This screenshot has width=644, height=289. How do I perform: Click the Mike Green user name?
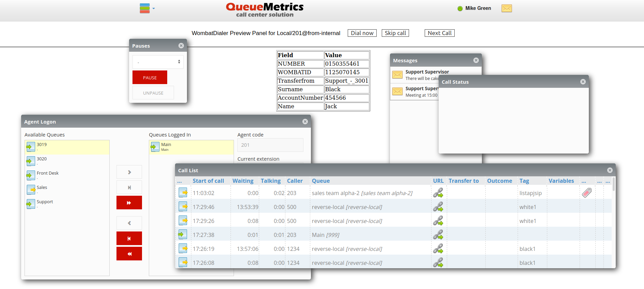pyautogui.click(x=478, y=8)
